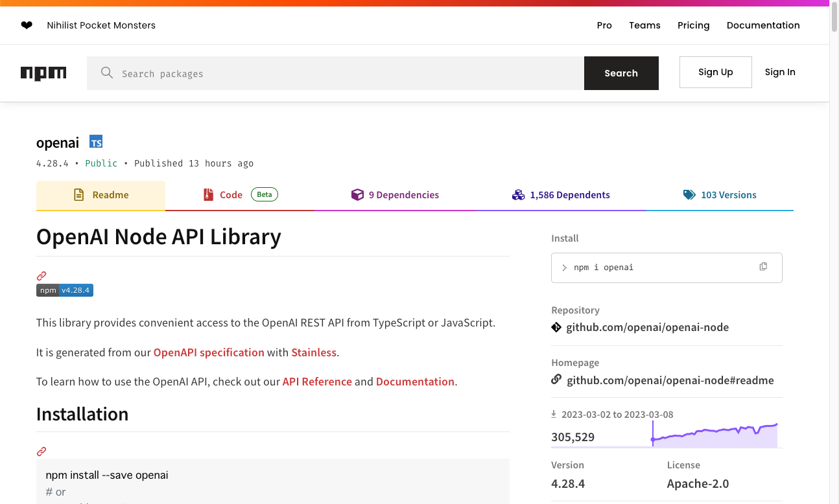Click the npm install --save openai code line

[107, 475]
